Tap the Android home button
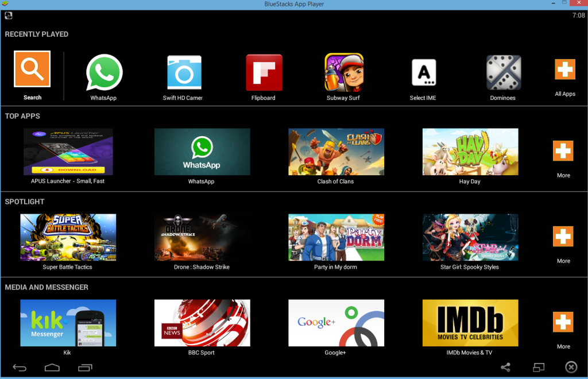Screen dimensions: 588x379 (52, 368)
